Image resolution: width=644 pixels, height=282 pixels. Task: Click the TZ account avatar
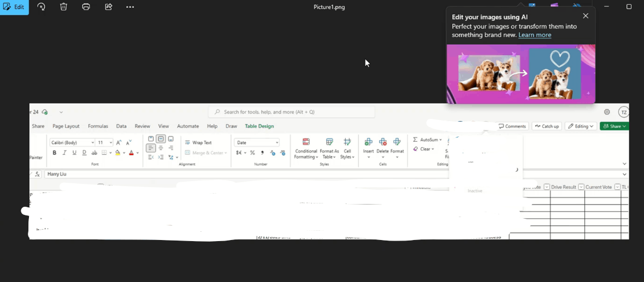coord(623,112)
